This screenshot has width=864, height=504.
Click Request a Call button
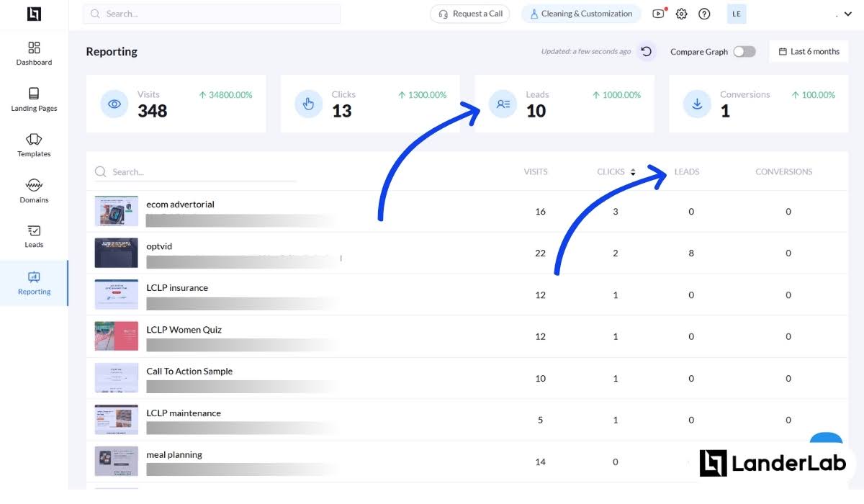(x=470, y=14)
